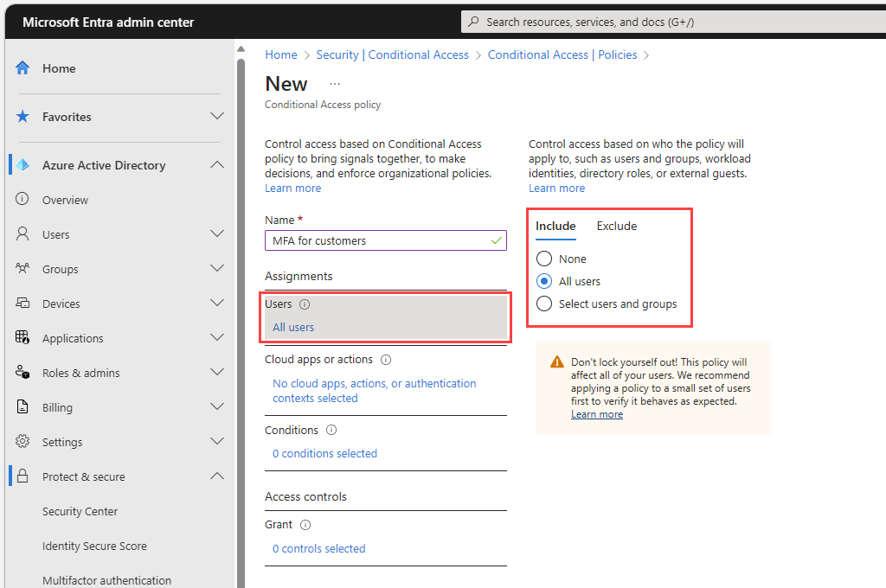The height and width of the screenshot is (588, 886).
Task: Click the Groups people icon in sidebar
Action: pyautogui.click(x=22, y=268)
